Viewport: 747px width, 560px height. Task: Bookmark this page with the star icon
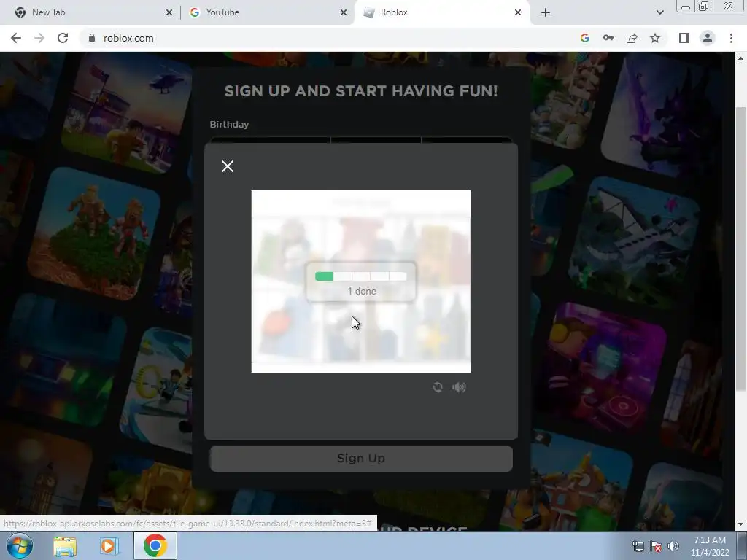655,38
